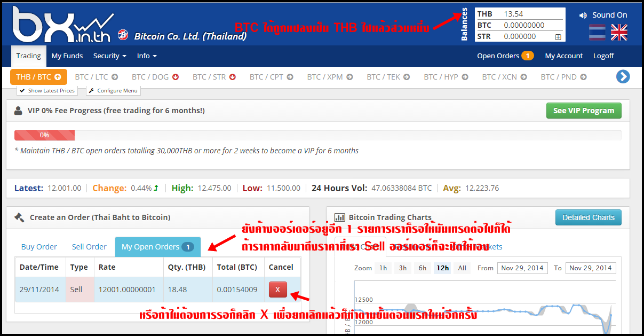Click the High price 12,475.00
644x336 pixels.
pyautogui.click(x=214, y=188)
